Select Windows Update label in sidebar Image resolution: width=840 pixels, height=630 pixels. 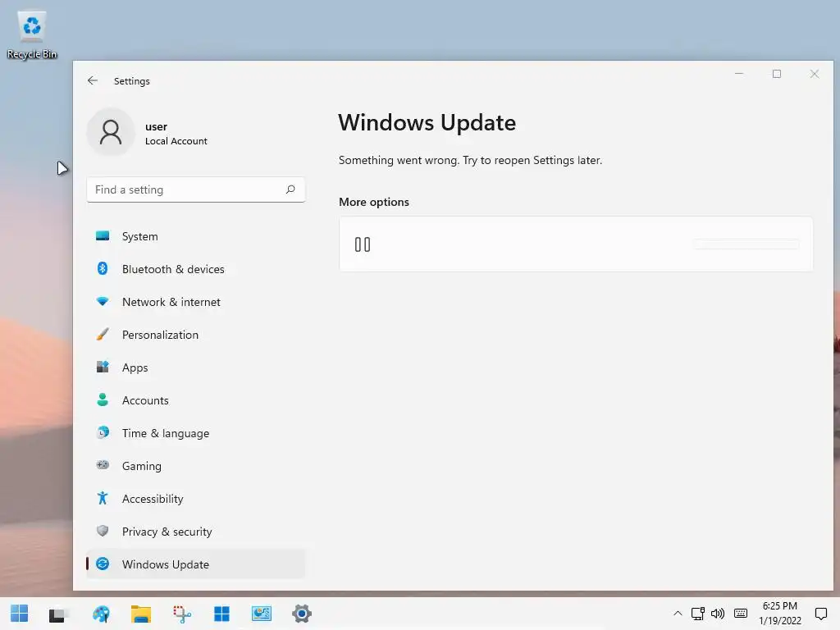[166, 564]
